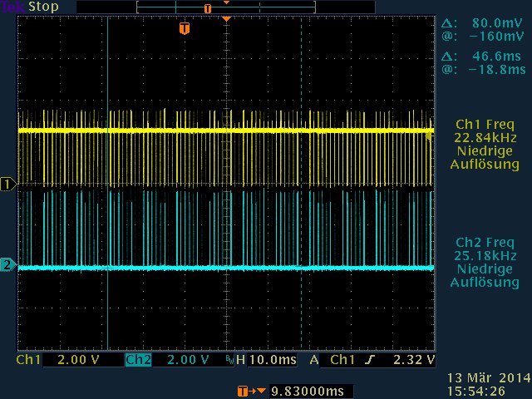Click the Ch1 Freq 22.84kHz measurement
Screen dimensions: 532x399
click(485, 131)
